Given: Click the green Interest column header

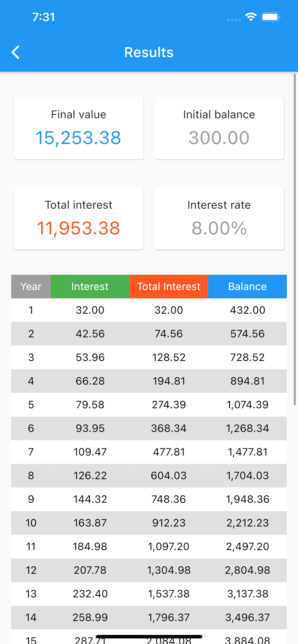Looking at the screenshot, I should click(90, 287).
